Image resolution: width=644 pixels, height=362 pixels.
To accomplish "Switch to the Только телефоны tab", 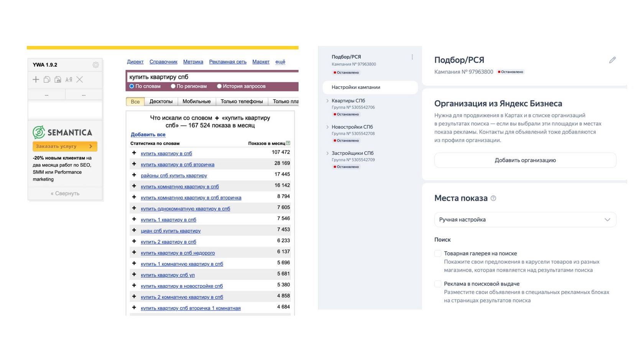I will coord(242,102).
